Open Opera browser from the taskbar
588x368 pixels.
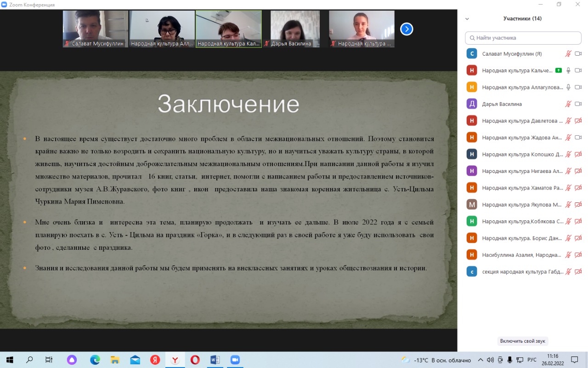point(195,360)
